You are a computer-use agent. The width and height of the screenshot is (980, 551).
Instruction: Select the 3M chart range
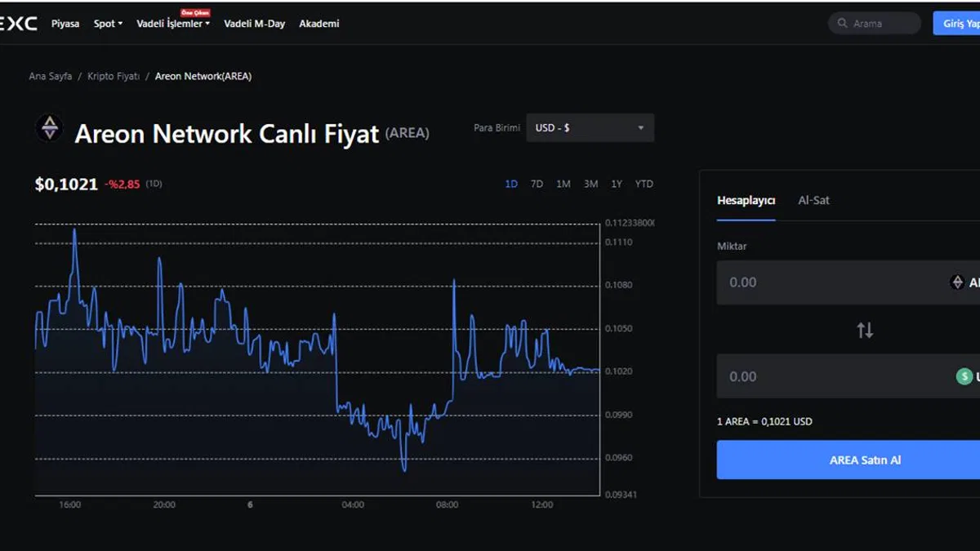[590, 184]
